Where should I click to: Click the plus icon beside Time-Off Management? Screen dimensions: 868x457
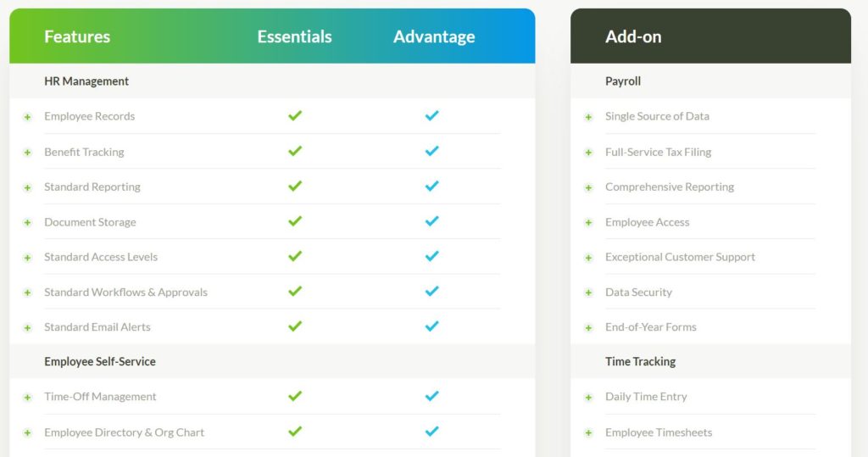click(27, 397)
